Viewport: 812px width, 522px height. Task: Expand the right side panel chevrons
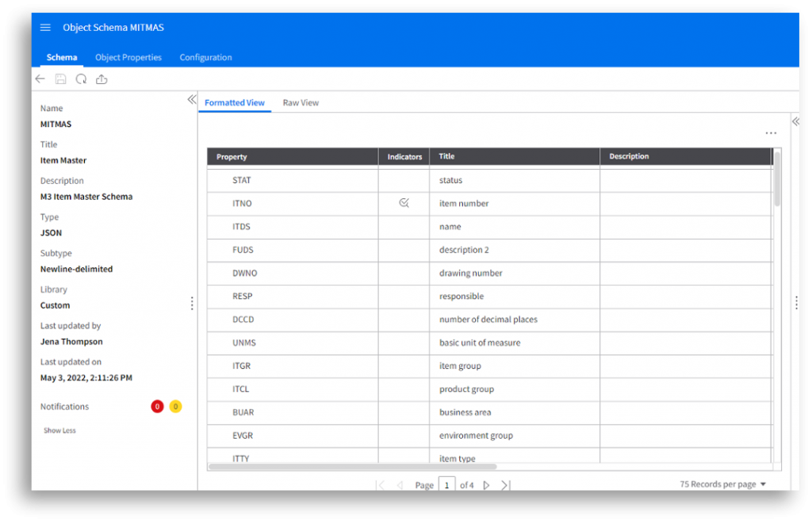tap(795, 121)
